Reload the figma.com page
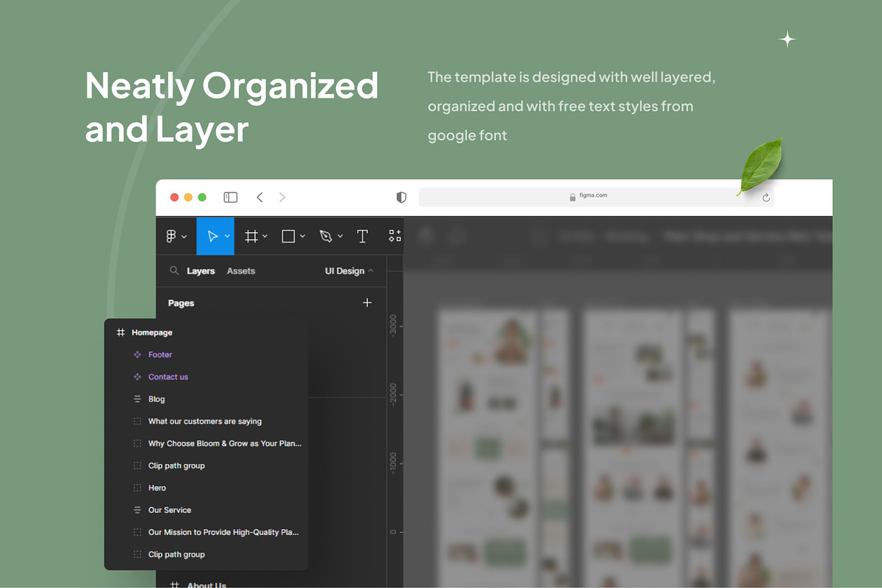The image size is (882, 588). tap(766, 197)
